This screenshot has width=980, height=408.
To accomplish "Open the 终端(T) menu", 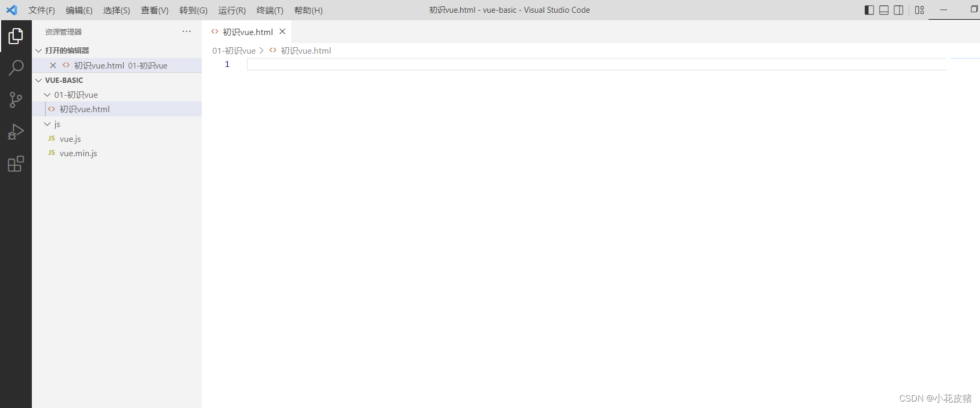I will (x=270, y=10).
